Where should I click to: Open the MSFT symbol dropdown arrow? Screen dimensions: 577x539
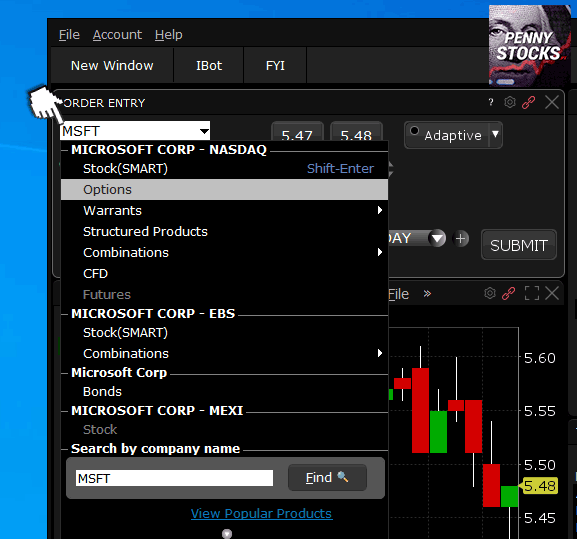pos(204,131)
